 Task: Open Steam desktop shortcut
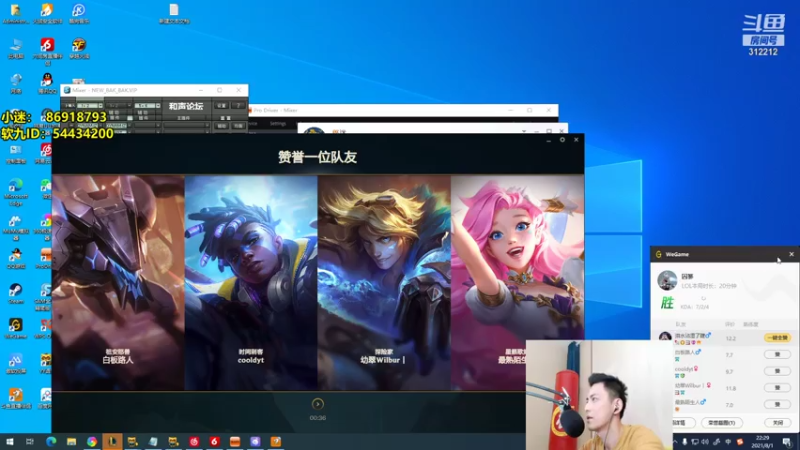point(15,293)
